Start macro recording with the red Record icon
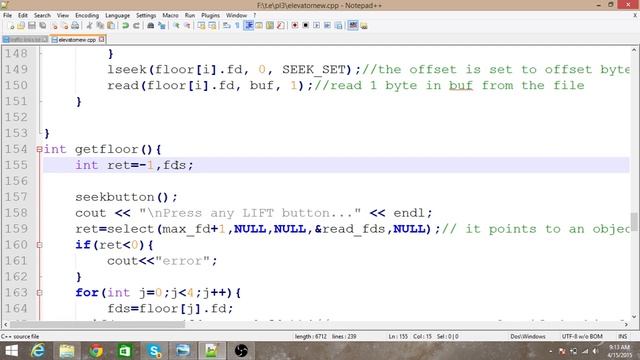 [x=295, y=26]
